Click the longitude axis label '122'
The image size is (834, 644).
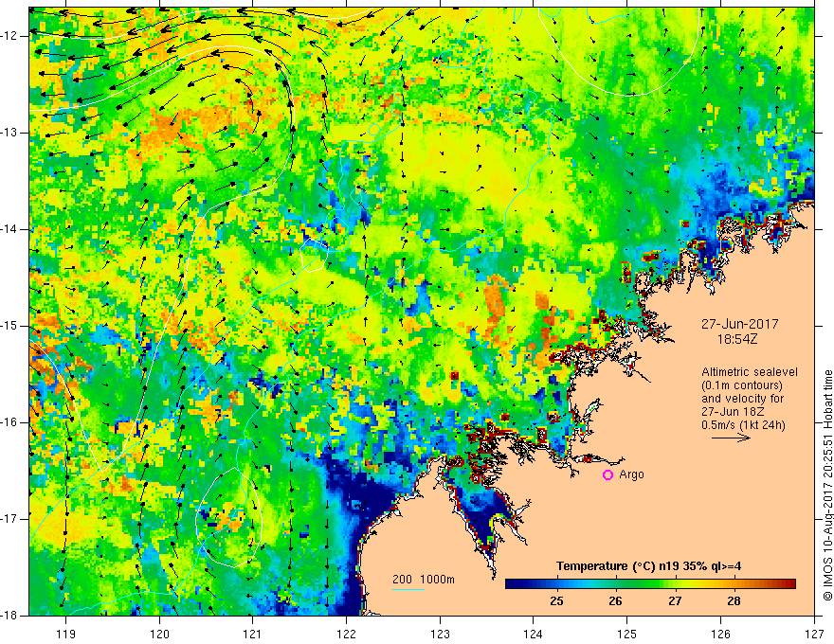346,634
